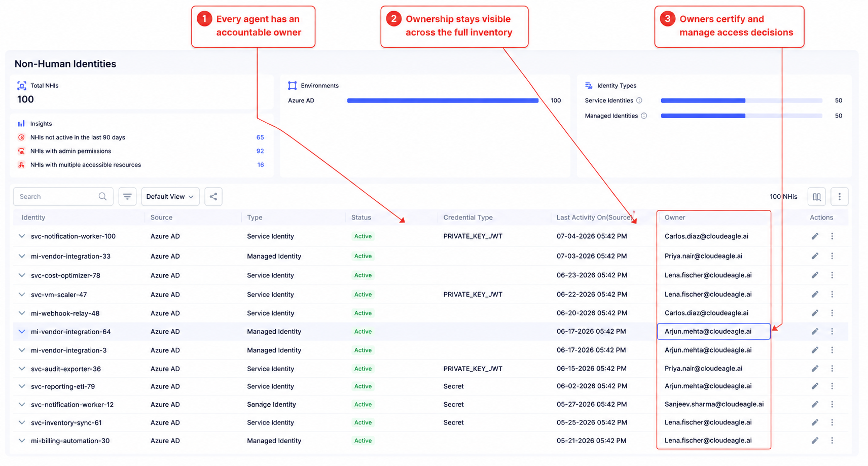The width and height of the screenshot is (868, 466).
Task: Open the kebab menu for svc-cost-optimizer-78
Action: click(x=832, y=275)
